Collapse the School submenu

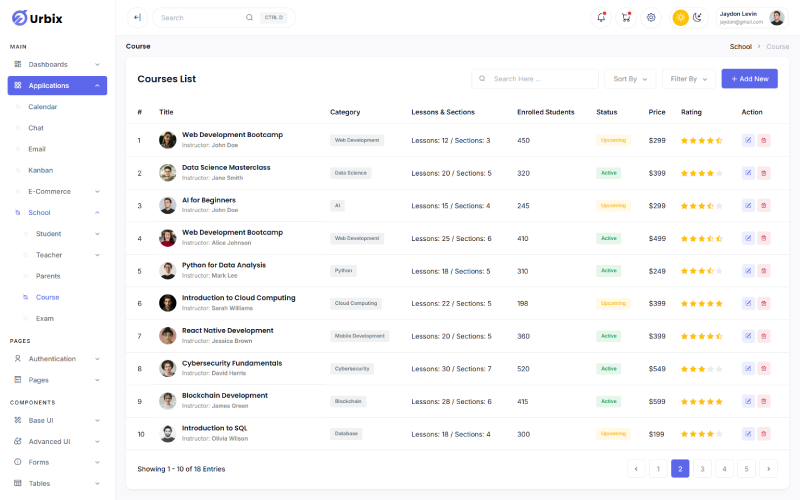tap(57, 212)
